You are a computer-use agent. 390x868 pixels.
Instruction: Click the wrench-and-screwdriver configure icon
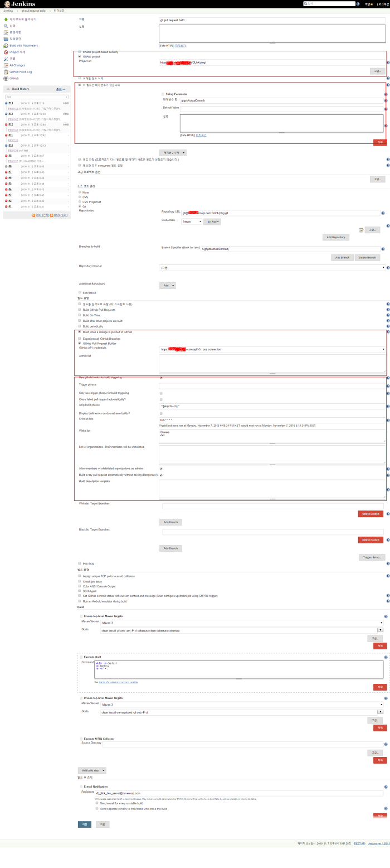tap(6, 59)
